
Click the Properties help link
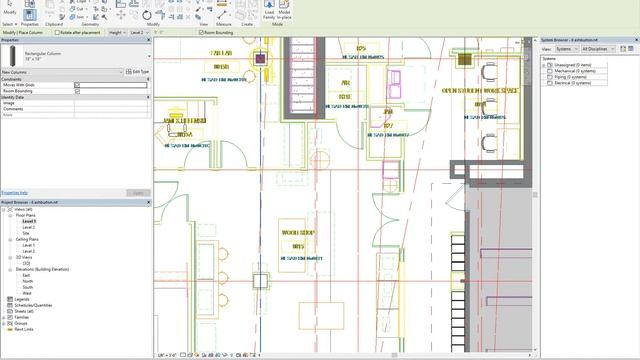point(15,193)
